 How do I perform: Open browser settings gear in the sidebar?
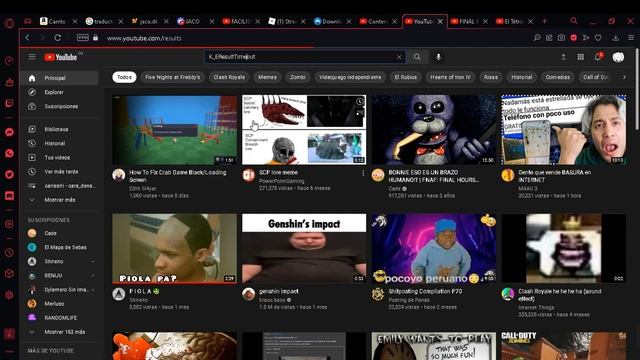9,295
